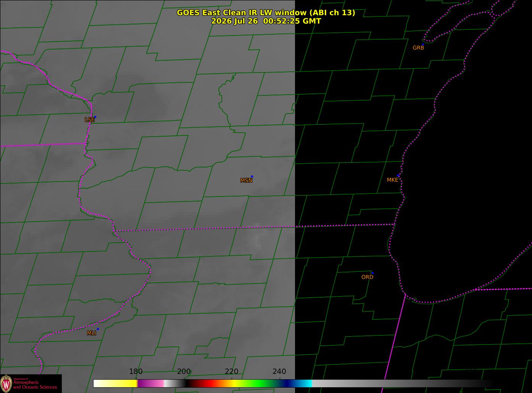Click the 240 label on the temperature scale
The image size is (532, 393).
pyautogui.click(x=279, y=372)
